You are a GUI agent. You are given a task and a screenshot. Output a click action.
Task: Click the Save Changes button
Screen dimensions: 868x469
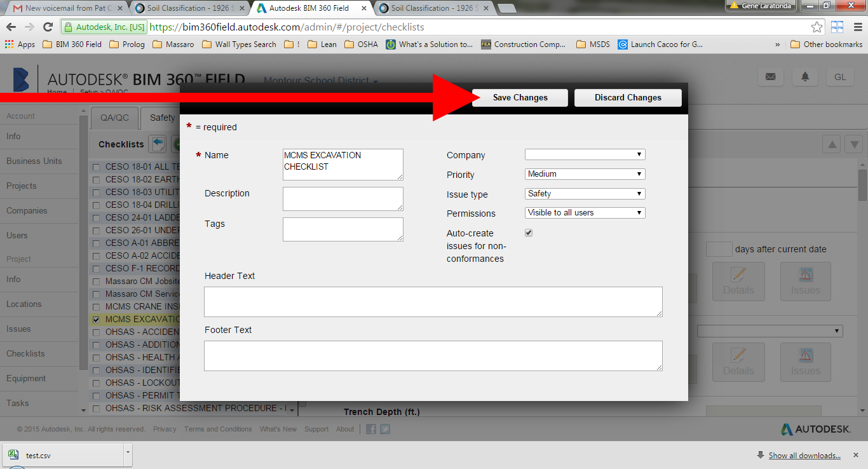coord(519,97)
